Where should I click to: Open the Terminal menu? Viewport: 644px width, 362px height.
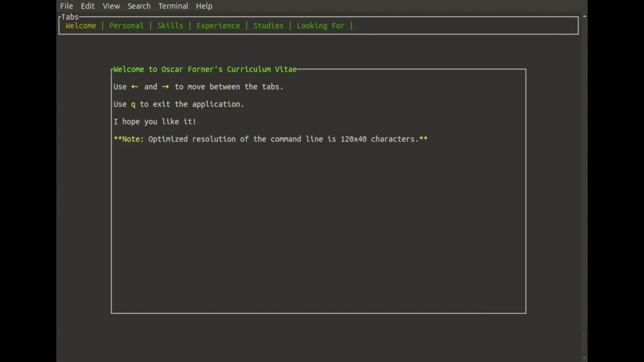click(x=173, y=6)
